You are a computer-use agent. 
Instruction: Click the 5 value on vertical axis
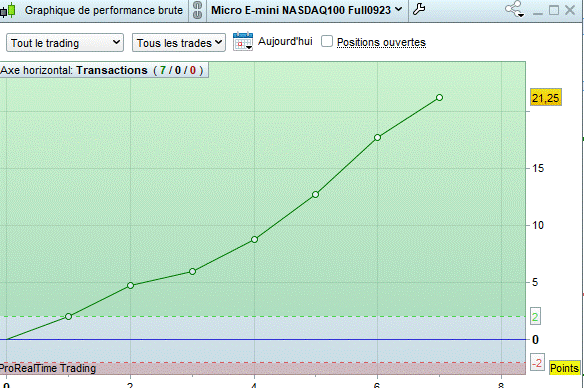click(535, 282)
